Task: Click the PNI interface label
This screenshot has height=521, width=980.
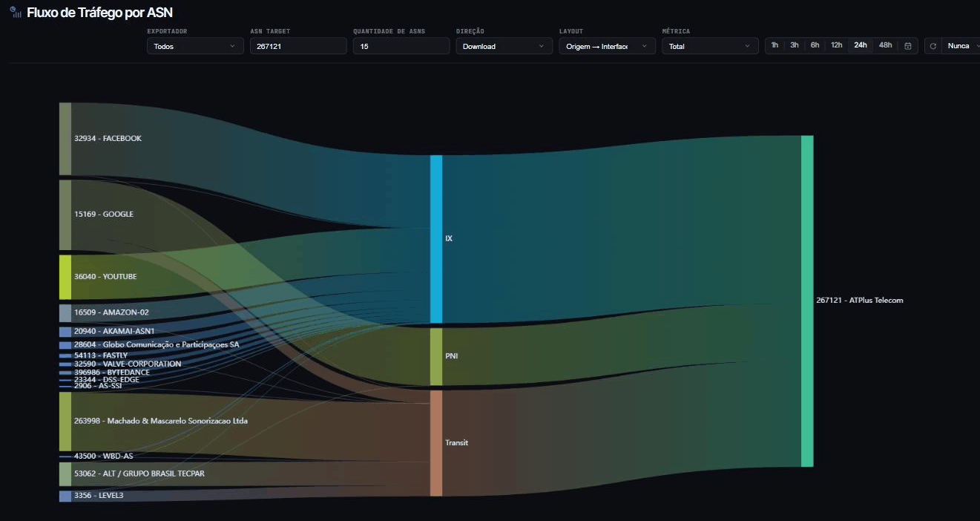Action: pyautogui.click(x=452, y=356)
